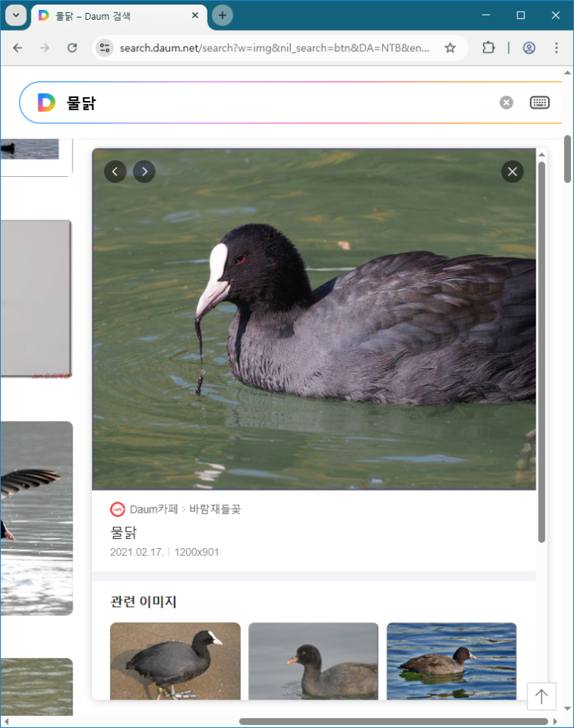The image size is (574, 728).
Task: Select the 물닭 – Daum 검색 tab
Action: click(x=115, y=15)
